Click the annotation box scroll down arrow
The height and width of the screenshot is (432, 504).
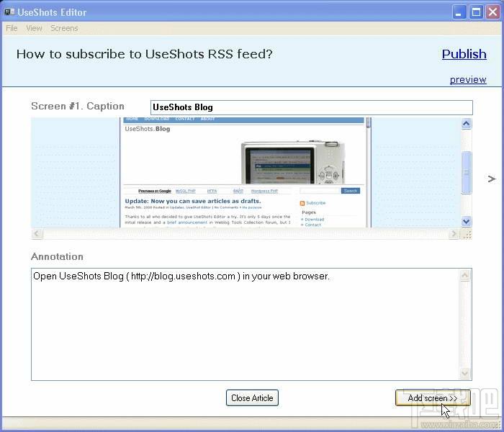[465, 373]
